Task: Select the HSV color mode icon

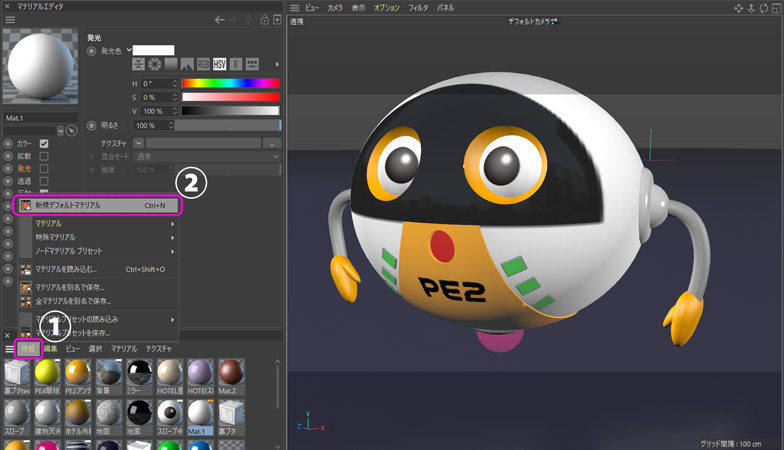Action: (219, 64)
